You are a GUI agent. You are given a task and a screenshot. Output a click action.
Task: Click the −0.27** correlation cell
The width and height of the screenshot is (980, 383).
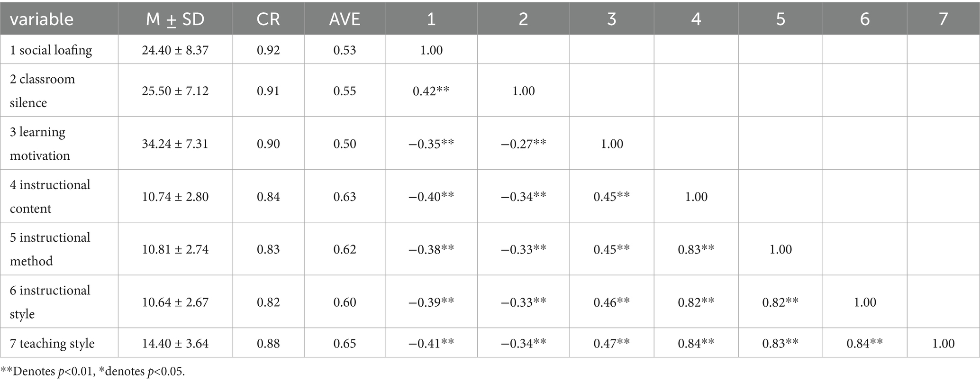click(x=523, y=143)
